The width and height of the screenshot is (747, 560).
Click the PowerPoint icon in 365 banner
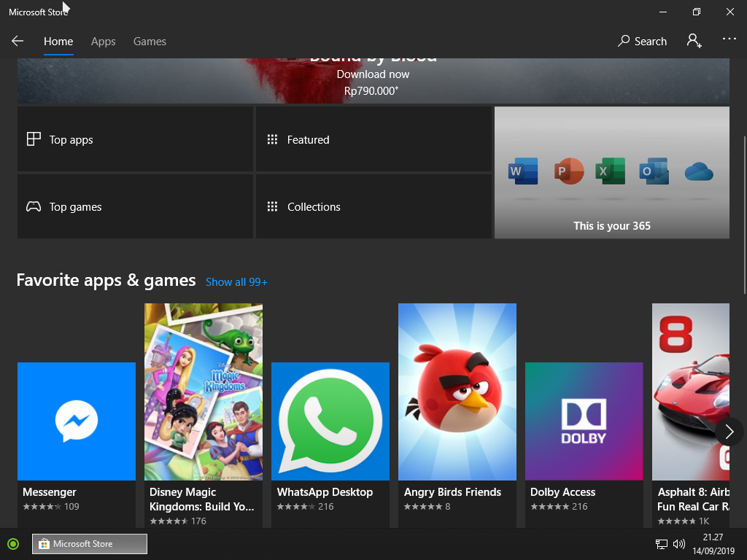[569, 171]
